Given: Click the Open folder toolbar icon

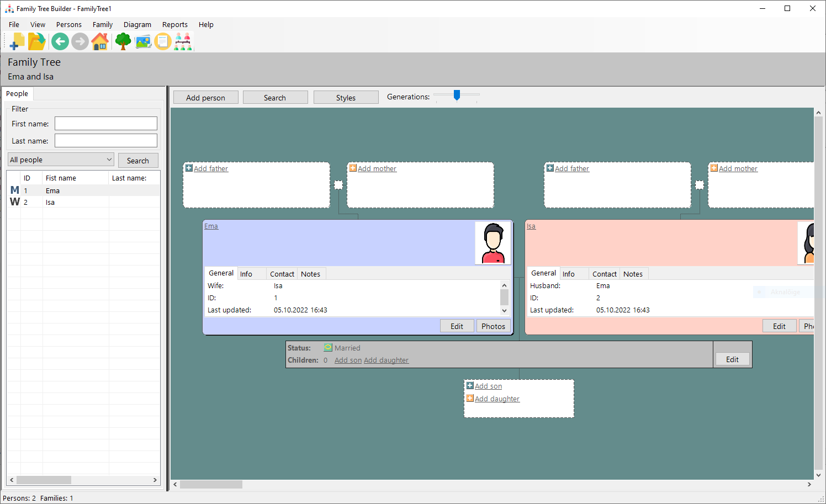Looking at the screenshot, I should click(36, 41).
